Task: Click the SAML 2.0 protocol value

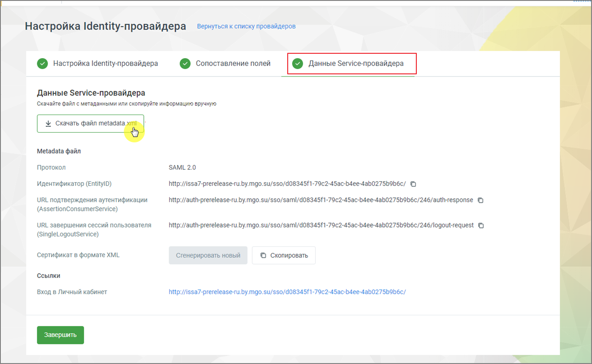Action: pyautogui.click(x=182, y=167)
